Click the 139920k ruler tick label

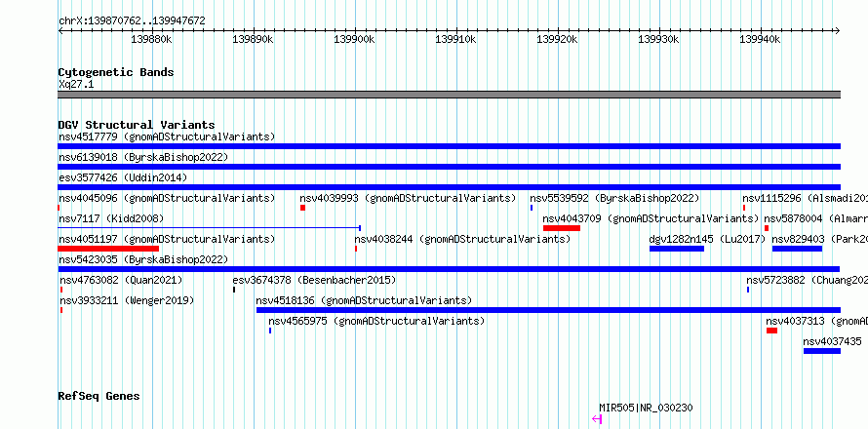558,40
